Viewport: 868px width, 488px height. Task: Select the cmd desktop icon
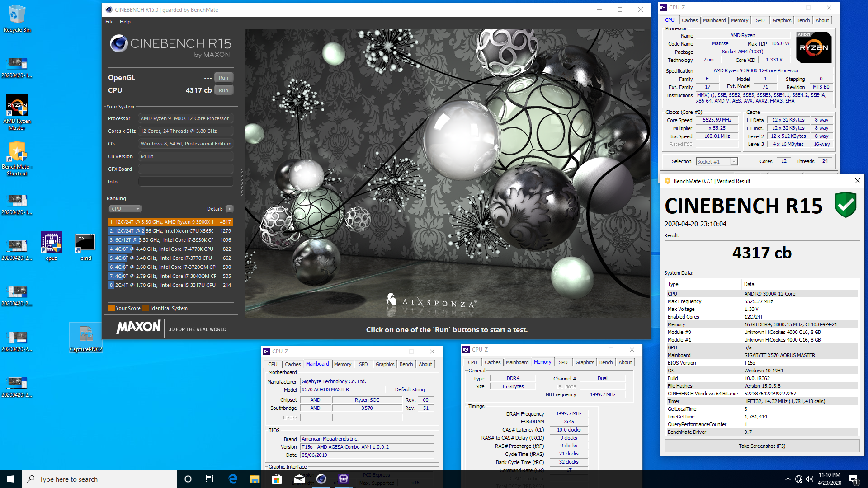click(x=85, y=247)
